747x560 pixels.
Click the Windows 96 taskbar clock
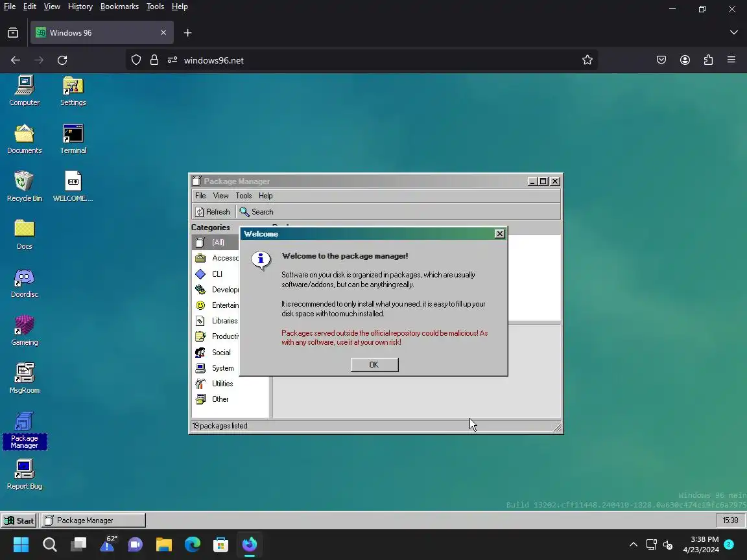click(x=730, y=520)
